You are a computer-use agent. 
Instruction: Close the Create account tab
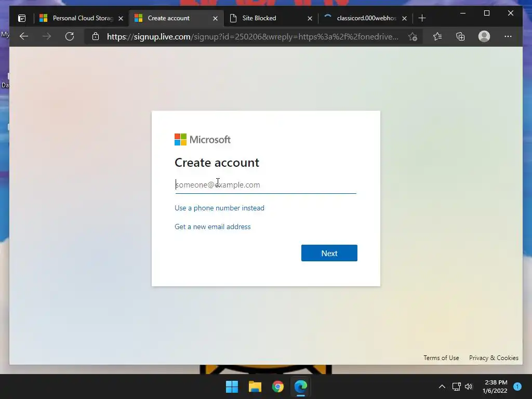coord(215,18)
